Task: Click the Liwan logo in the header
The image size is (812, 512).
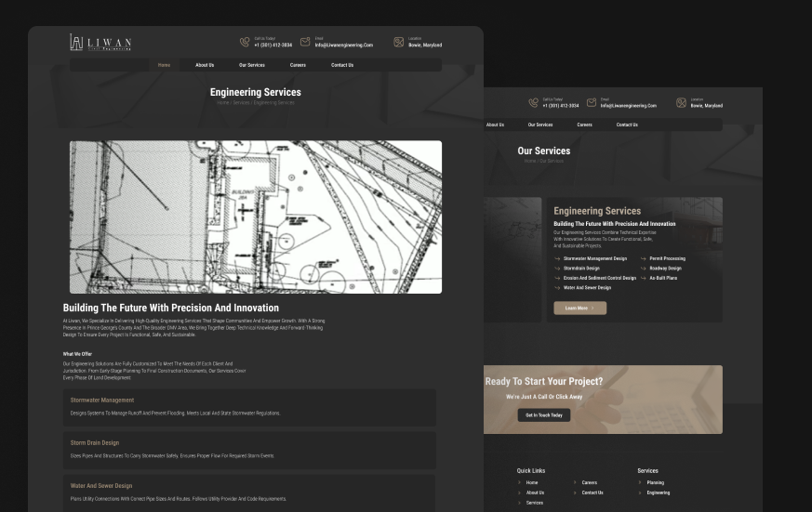Action: pyautogui.click(x=100, y=43)
